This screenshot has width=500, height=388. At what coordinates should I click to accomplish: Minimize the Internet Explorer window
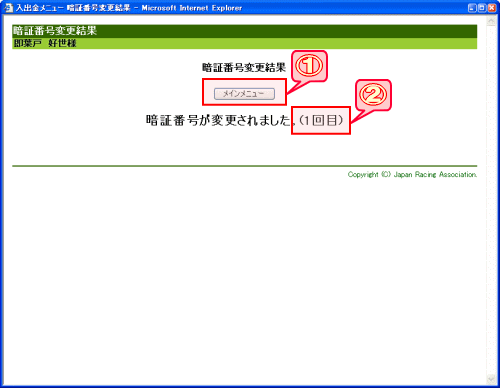pyautogui.click(x=472, y=8)
